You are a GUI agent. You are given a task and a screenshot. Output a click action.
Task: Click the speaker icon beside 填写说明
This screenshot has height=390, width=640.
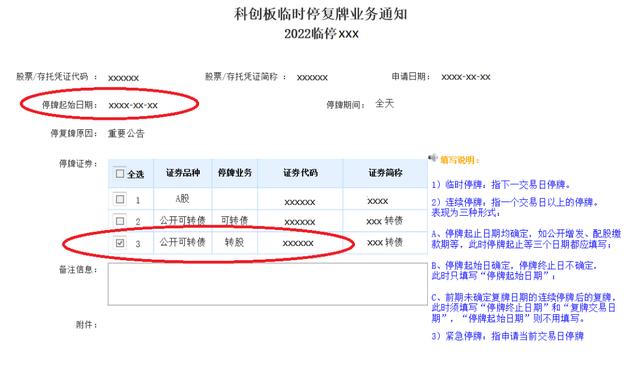coord(433,158)
